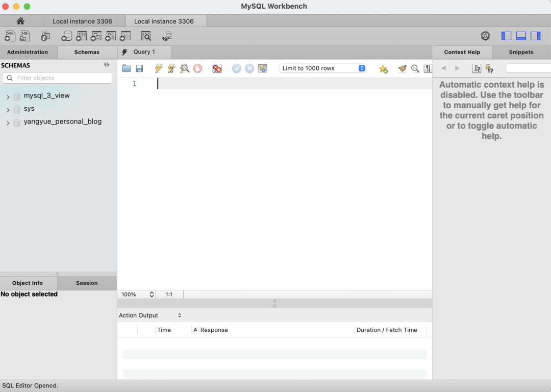
Task: Beautify the query with broom icon
Action: pos(402,68)
